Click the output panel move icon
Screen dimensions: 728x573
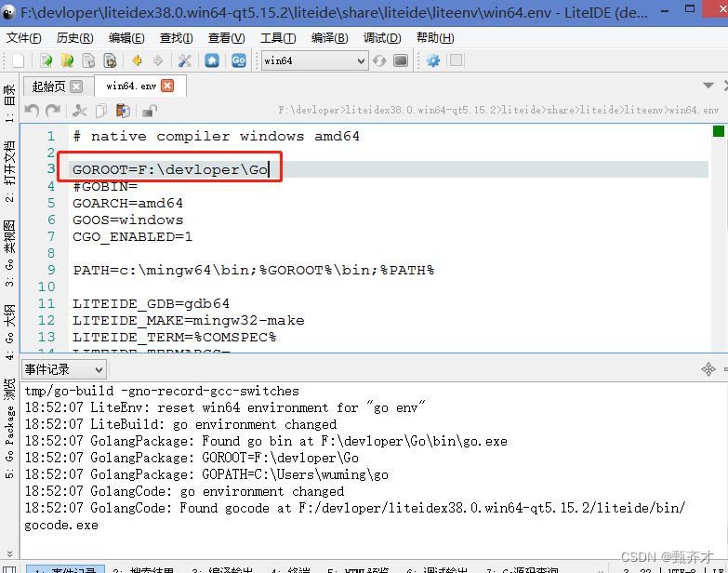(x=708, y=369)
